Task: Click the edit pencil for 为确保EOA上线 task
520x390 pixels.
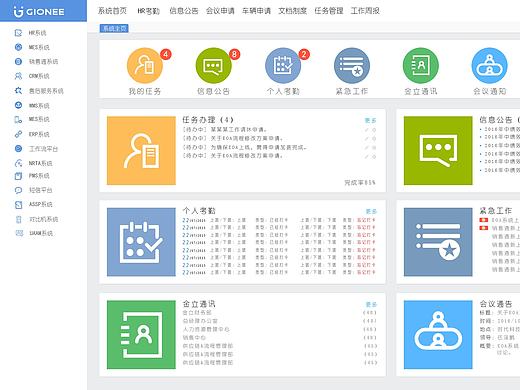Action: point(367,147)
